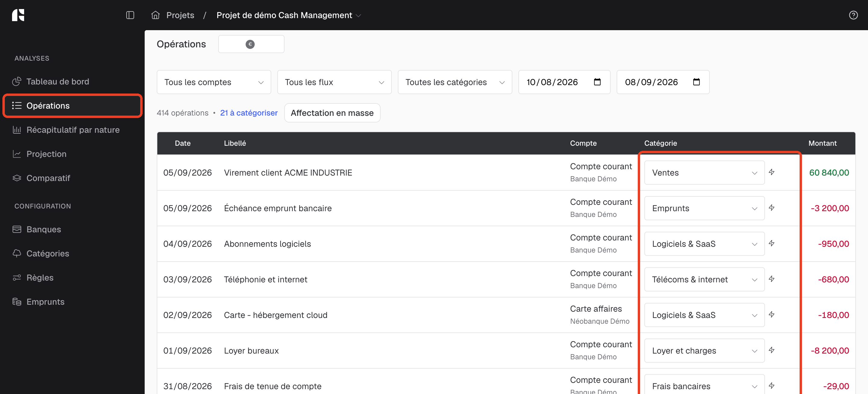Click the Carte affaires account cell
Screen dimensions: 868x394
[x=599, y=315]
